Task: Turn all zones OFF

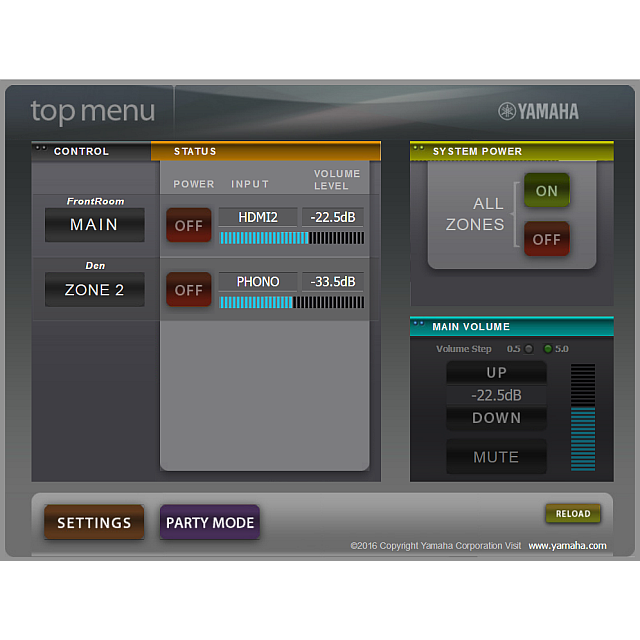Action: (546, 239)
